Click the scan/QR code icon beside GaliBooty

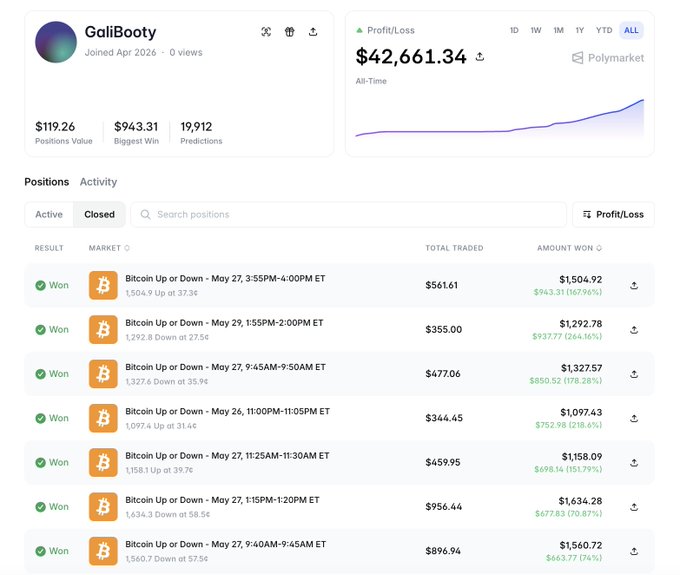[266, 32]
